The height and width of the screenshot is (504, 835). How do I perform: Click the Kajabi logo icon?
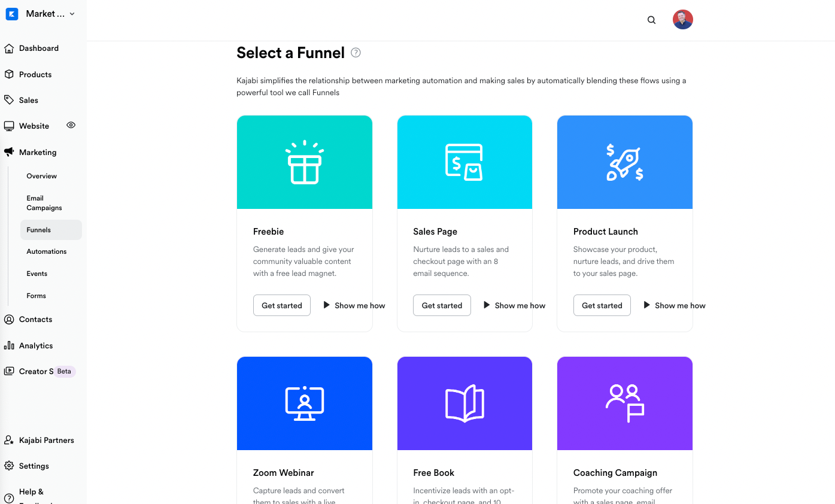pyautogui.click(x=12, y=14)
